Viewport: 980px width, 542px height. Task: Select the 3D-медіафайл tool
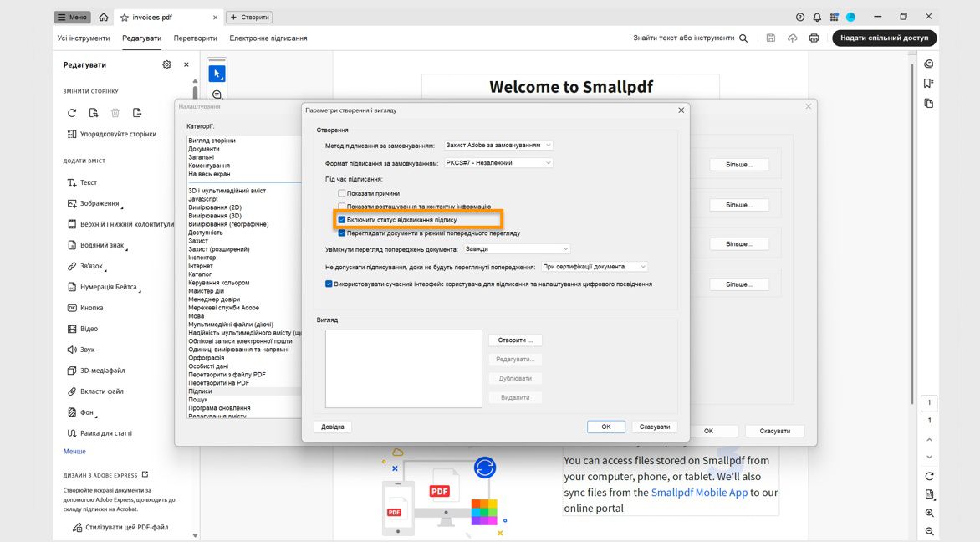tap(95, 370)
